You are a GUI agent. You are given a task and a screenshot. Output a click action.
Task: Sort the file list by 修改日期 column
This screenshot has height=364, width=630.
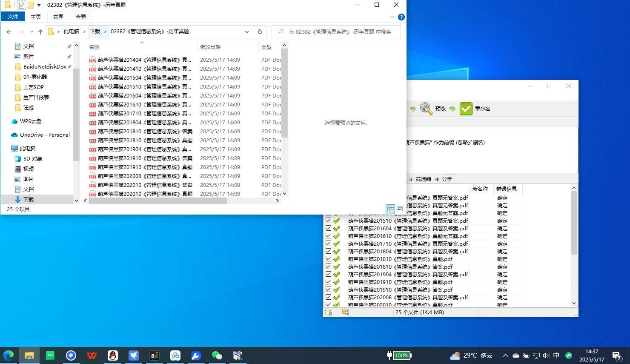[x=227, y=47]
